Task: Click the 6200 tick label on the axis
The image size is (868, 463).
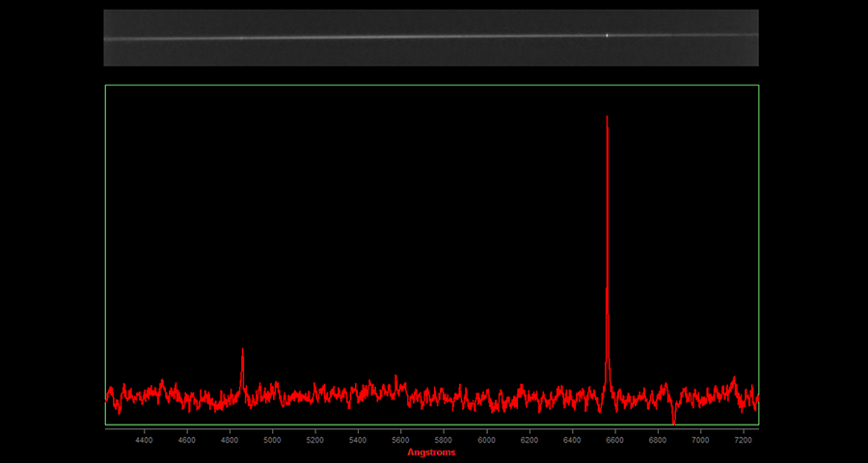Action: click(x=529, y=440)
